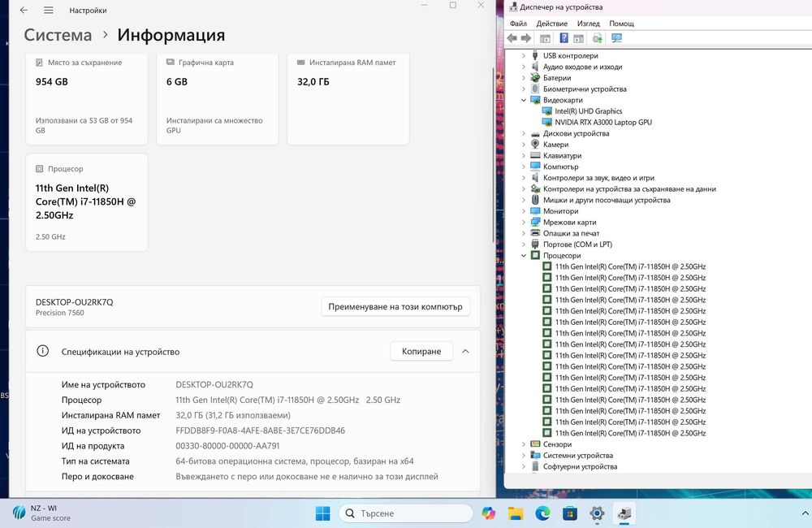Click the device ID value FFDDB8F9-F0A8-4AFE-8ABE-3E7CE76DDB46
This screenshot has height=528, width=812.
[260, 431]
